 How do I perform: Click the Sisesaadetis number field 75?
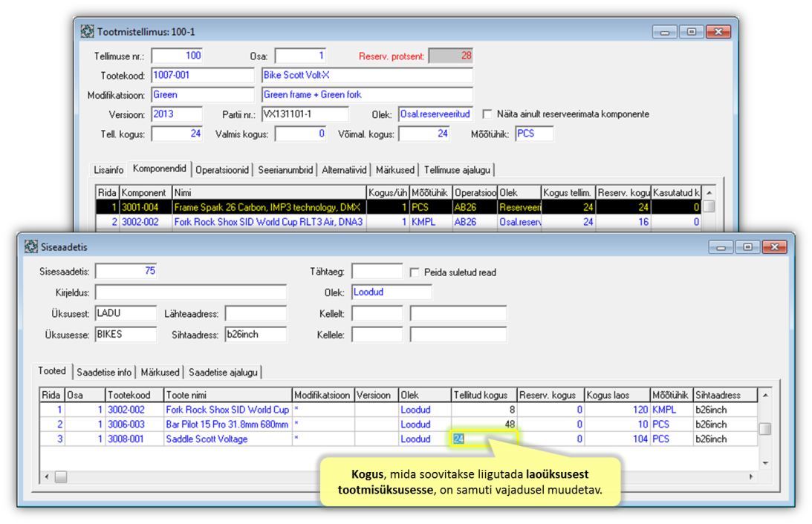click(126, 271)
